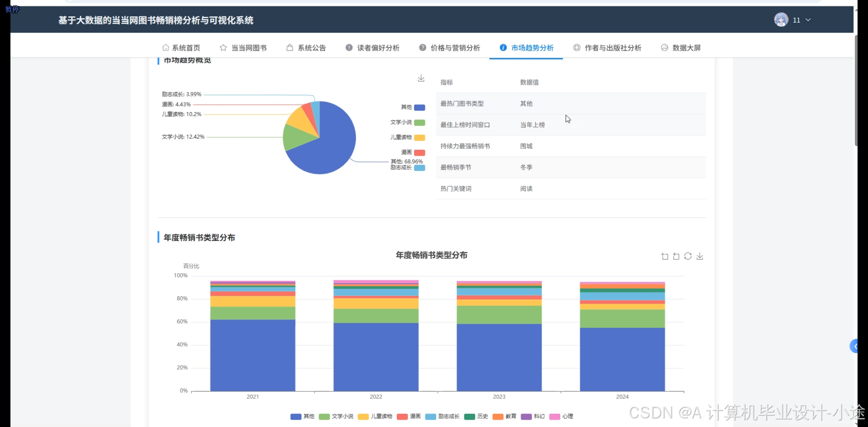Click the icon beside 价格与营销分析
Image resolution: width=868 pixels, height=427 pixels.
423,48
